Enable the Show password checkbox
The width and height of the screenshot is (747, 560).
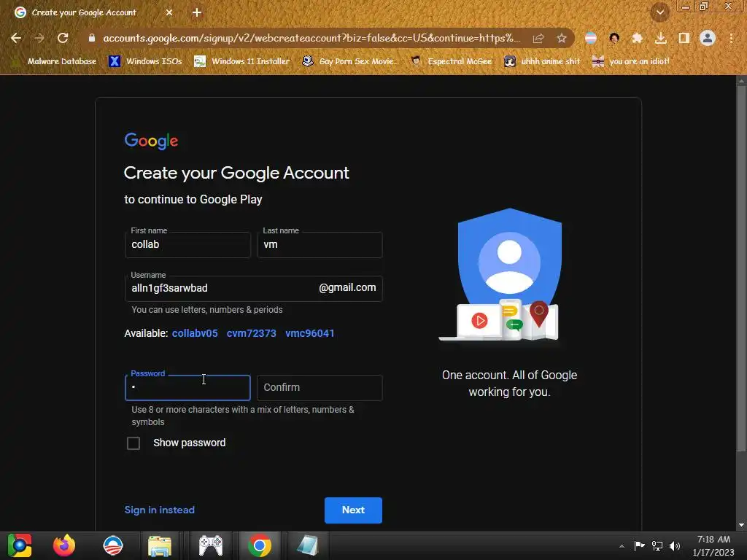tap(133, 443)
